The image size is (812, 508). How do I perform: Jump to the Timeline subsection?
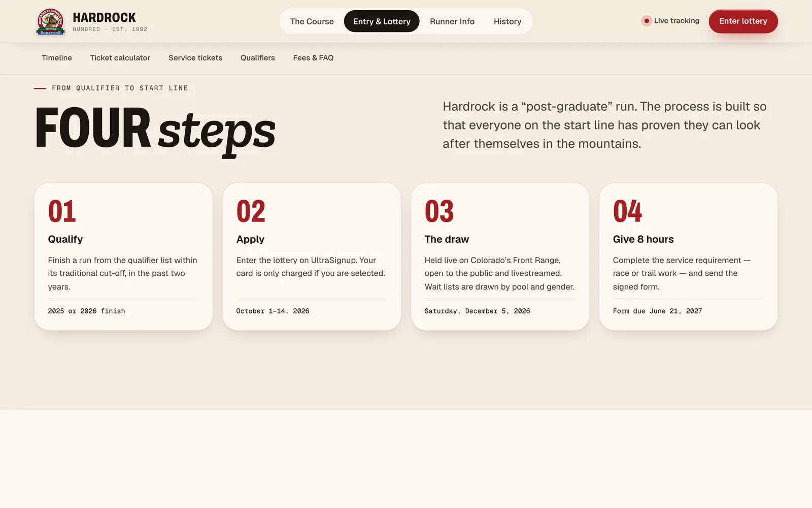(57, 58)
